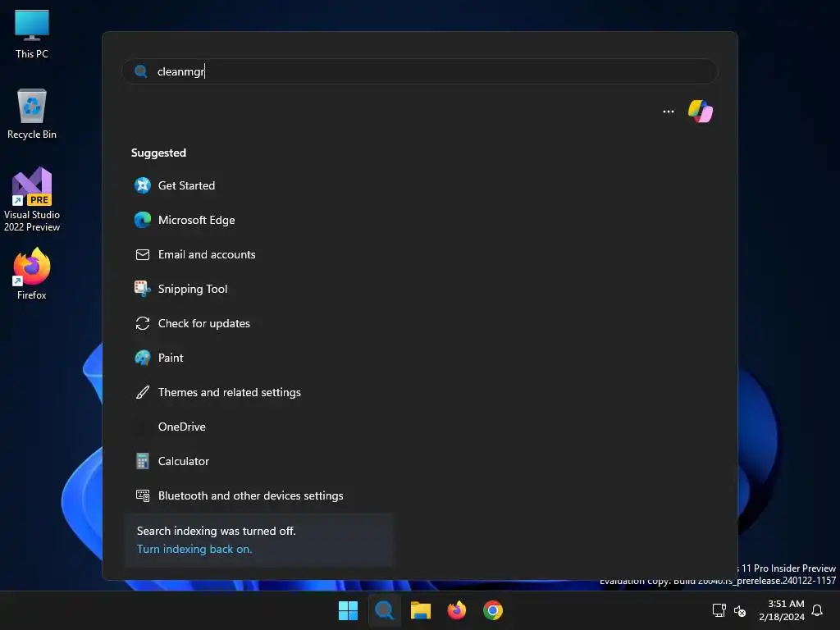840x630 pixels.
Task: Click the Microsoft Edge icon in suggestions
Action: point(143,220)
